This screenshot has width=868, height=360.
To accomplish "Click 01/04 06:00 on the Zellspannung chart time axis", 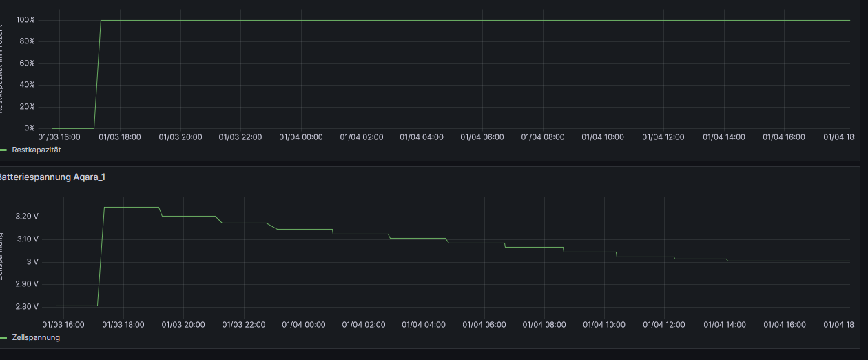I will [x=484, y=324].
